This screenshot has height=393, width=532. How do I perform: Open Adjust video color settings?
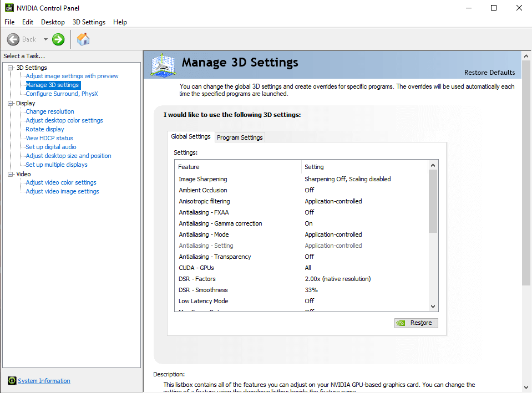click(x=60, y=182)
